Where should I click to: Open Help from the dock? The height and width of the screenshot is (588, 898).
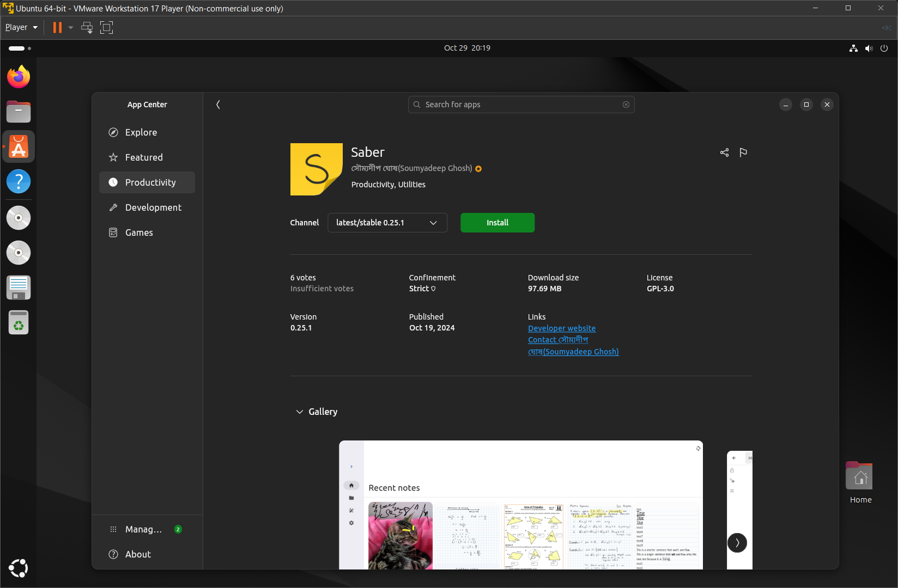click(19, 181)
